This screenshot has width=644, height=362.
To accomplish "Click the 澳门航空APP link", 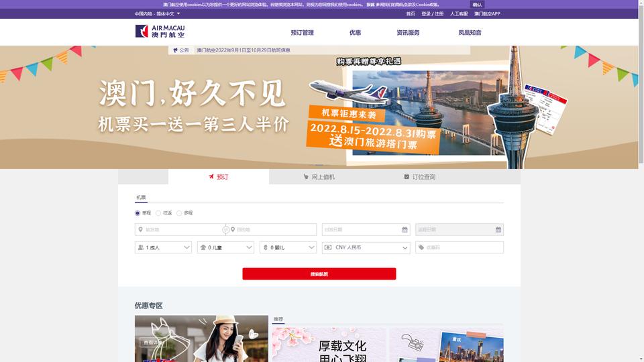I will tap(487, 14).
